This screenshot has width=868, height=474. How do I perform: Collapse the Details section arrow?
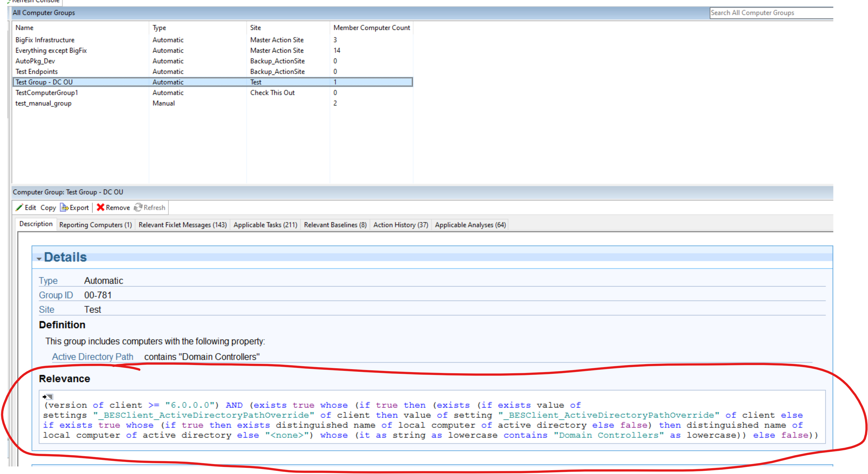(39, 259)
